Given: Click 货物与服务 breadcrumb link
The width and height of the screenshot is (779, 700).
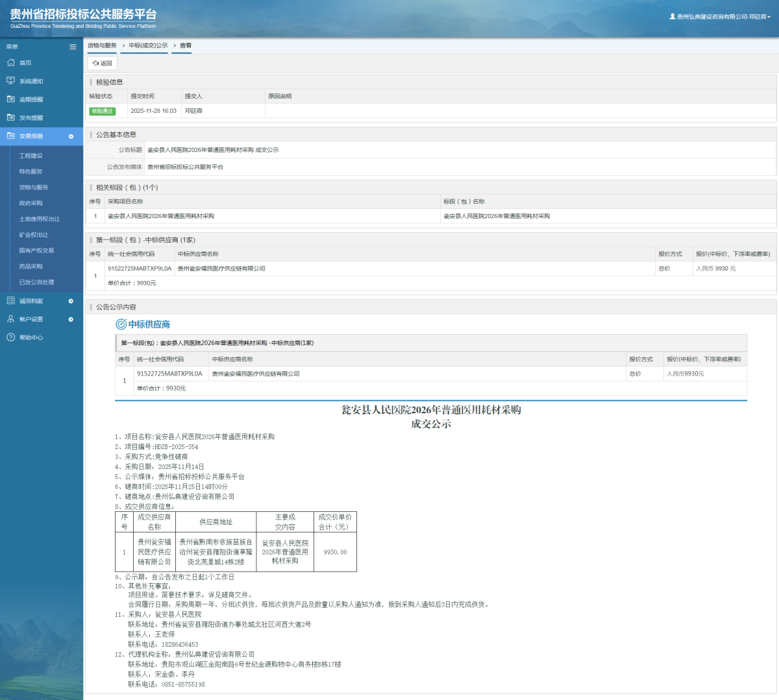Looking at the screenshot, I should click(102, 46).
